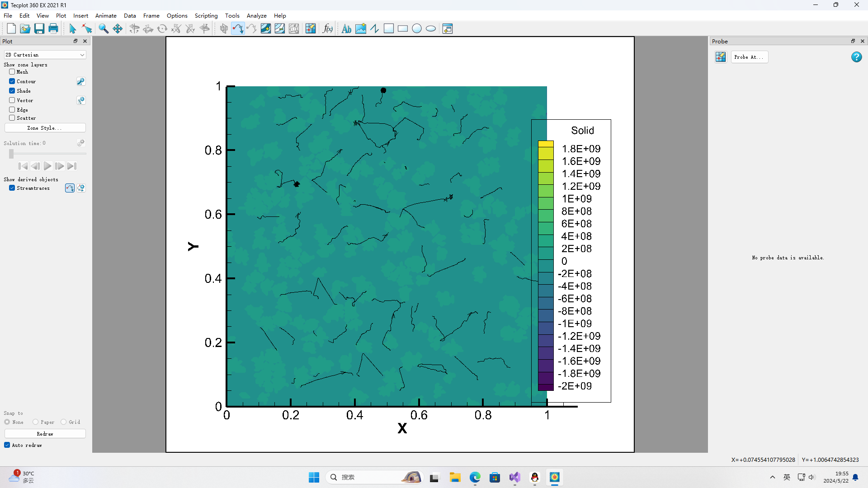The width and height of the screenshot is (868, 488).
Task: Open the f(x) equation tool
Action: coord(328,29)
